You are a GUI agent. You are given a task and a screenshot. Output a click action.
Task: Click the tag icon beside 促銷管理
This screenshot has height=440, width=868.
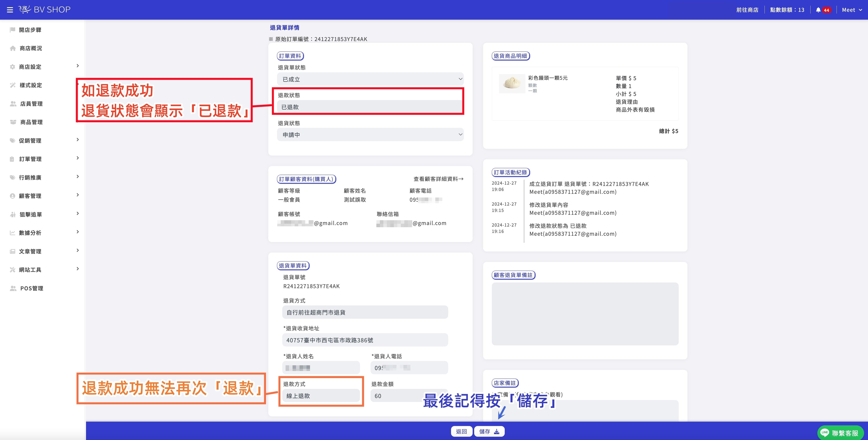click(x=12, y=141)
